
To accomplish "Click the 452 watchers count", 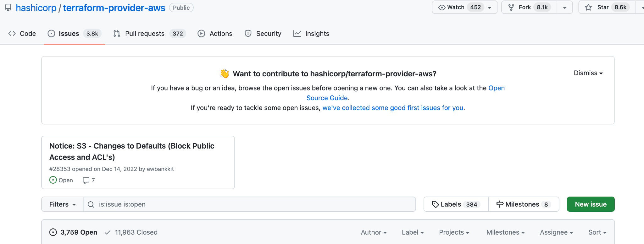I will (475, 7).
